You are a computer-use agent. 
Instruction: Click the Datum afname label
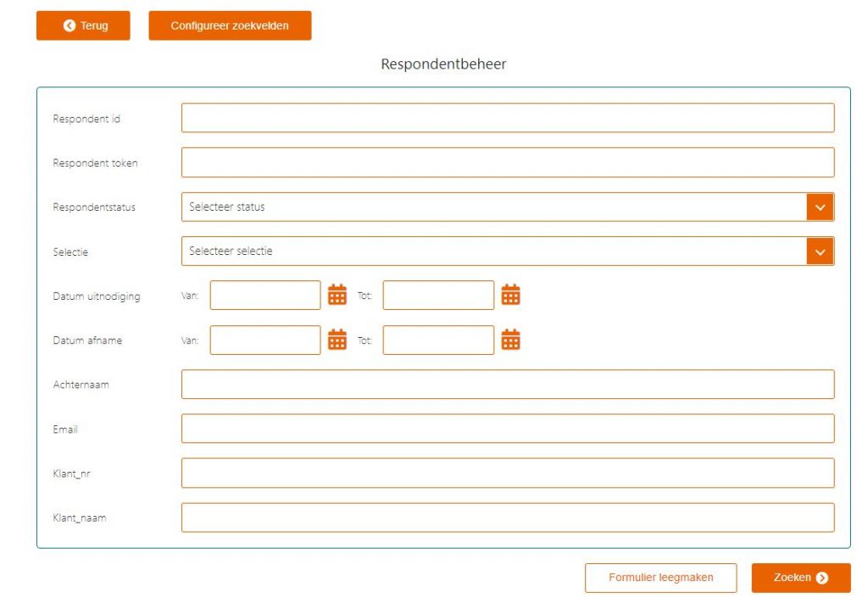pos(87,340)
